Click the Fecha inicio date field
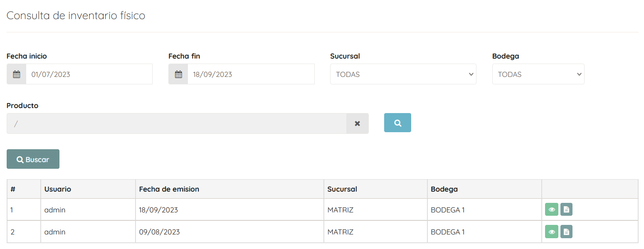Screen dimensions: 644x249 point(89,74)
